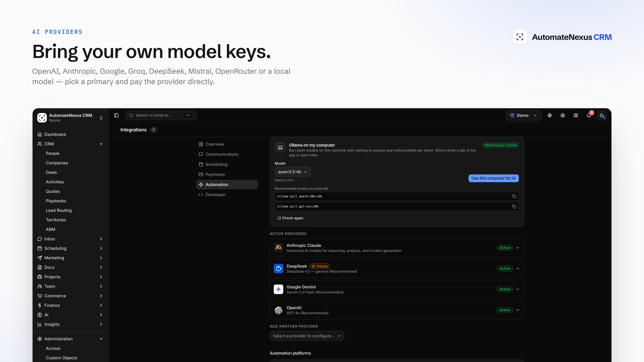Go to People in CRM menu
644x362 pixels.
click(52, 153)
